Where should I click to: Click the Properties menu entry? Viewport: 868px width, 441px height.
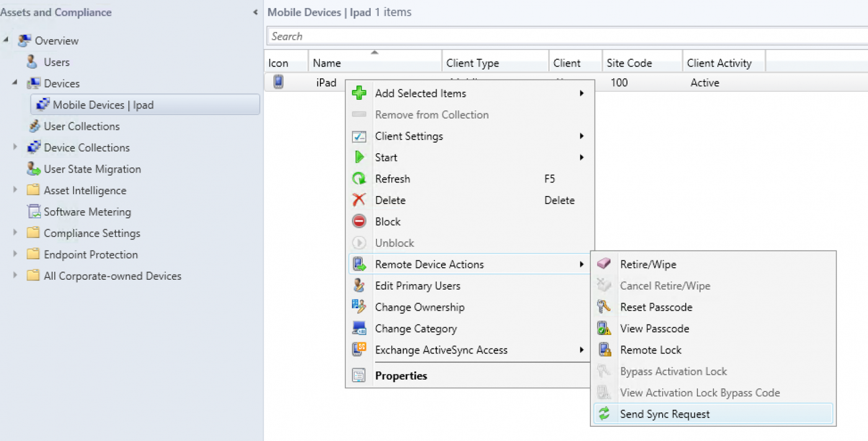[x=401, y=375]
